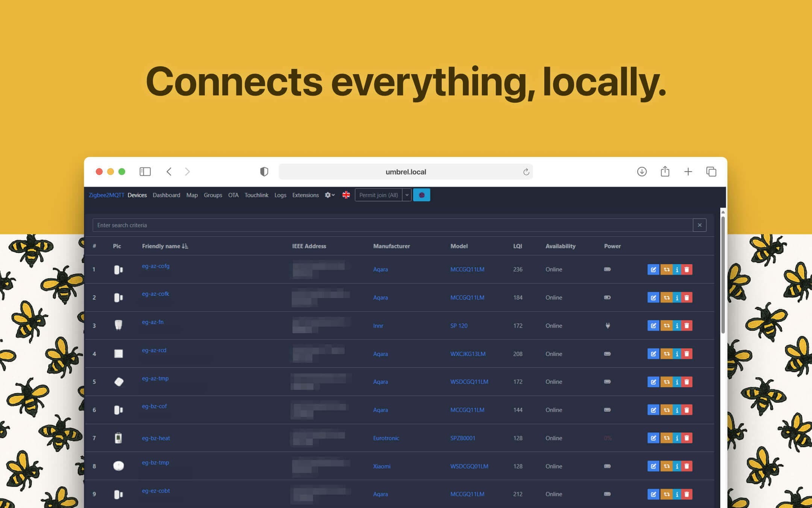Viewport: 812px width, 508px height.
Task: Click trash icon in eg-az-tmp row
Action: tap(687, 382)
